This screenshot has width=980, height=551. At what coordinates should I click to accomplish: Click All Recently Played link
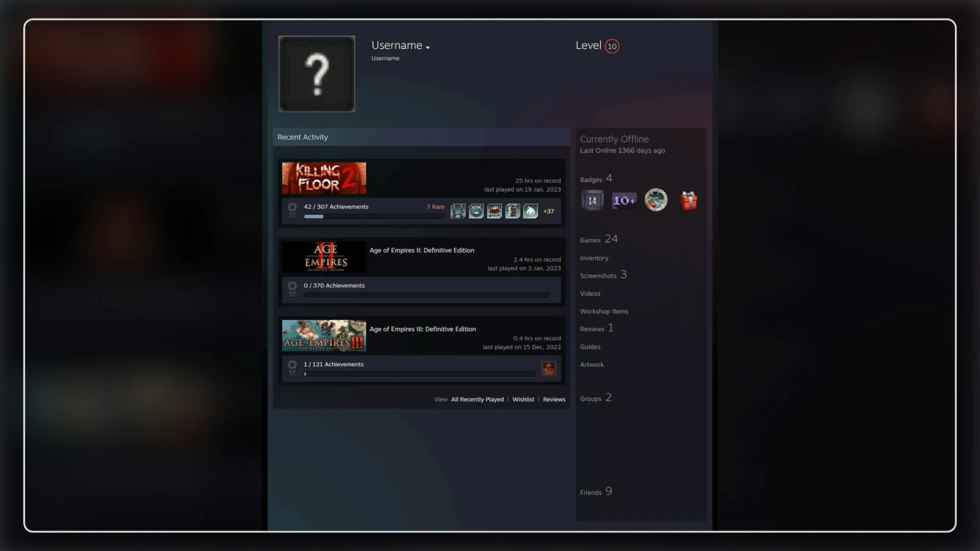pos(477,399)
